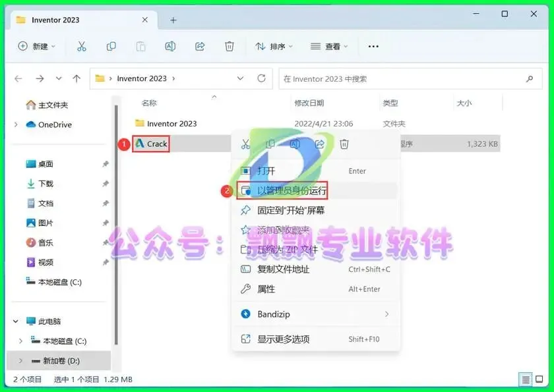Open 音乐 in the sidebar
The height and width of the screenshot is (392, 554).
coord(40,242)
